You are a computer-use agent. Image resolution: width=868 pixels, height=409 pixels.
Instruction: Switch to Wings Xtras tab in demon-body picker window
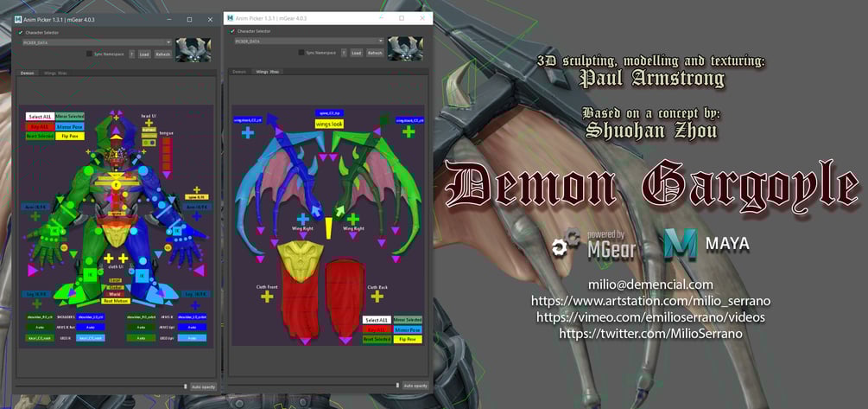(x=55, y=73)
